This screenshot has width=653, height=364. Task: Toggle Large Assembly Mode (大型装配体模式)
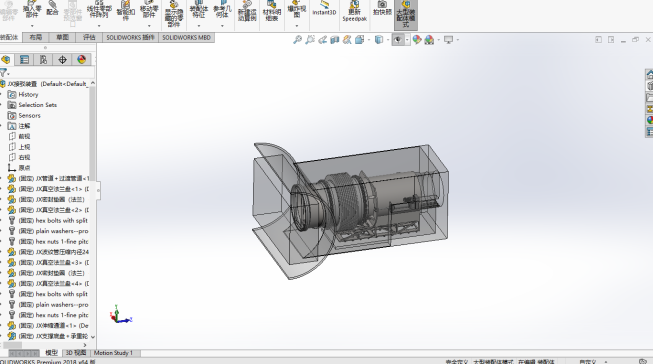[406, 15]
